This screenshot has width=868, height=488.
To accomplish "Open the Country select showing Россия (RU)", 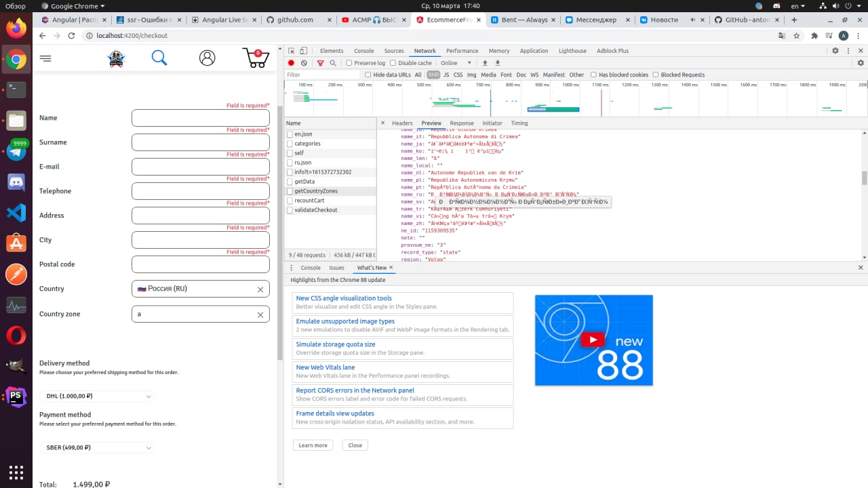I will [x=201, y=289].
